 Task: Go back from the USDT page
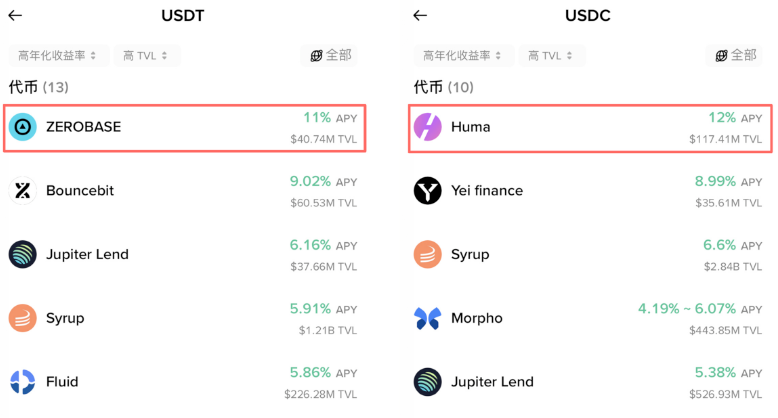[x=15, y=16]
